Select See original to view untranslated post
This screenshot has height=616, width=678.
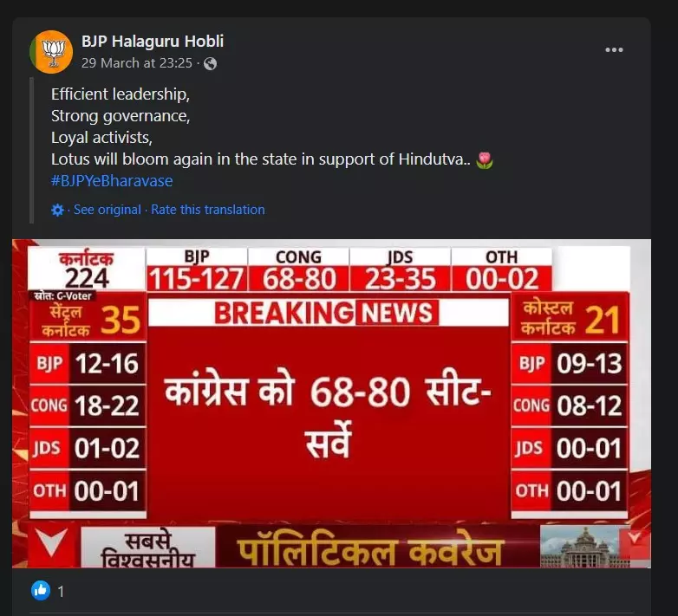pyautogui.click(x=108, y=210)
